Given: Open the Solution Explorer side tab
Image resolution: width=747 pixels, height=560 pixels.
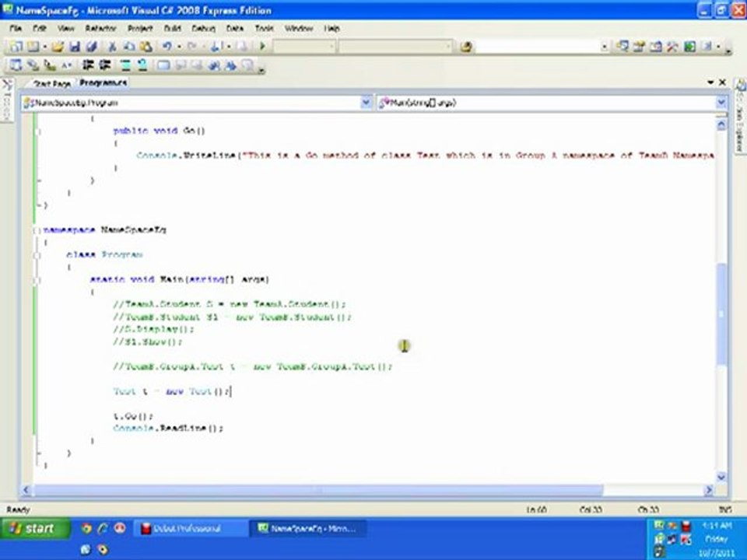Looking at the screenshot, I should click(x=741, y=117).
